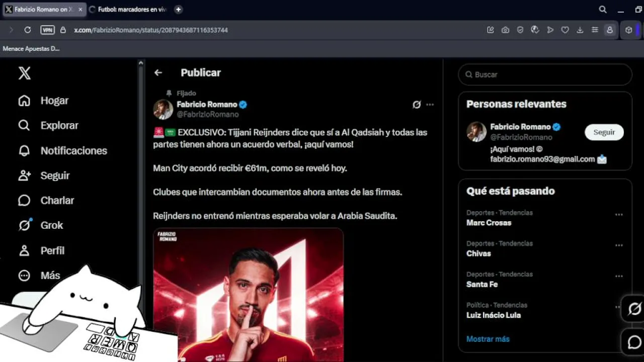Open the browser downloads icon
The width and height of the screenshot is (644, 362).
(580, 30)
